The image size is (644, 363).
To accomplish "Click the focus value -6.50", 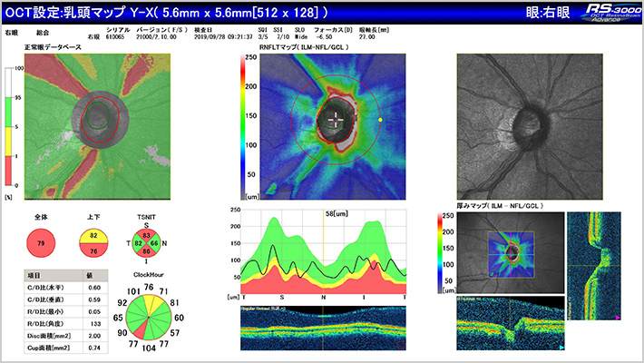I will click(324, 37).
